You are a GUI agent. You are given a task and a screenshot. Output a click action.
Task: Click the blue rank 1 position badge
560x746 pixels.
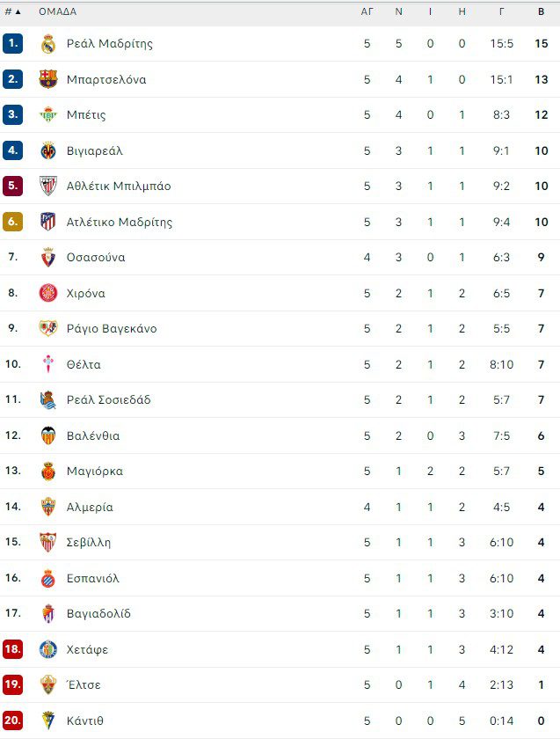pyautogui.click(x=12, y=44)
